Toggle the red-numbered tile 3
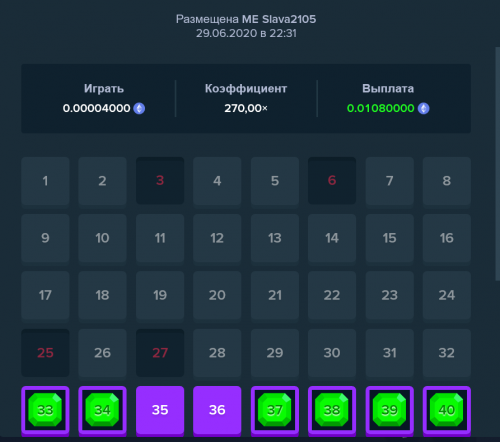This screenshot has height=442, width=500. 160,181
